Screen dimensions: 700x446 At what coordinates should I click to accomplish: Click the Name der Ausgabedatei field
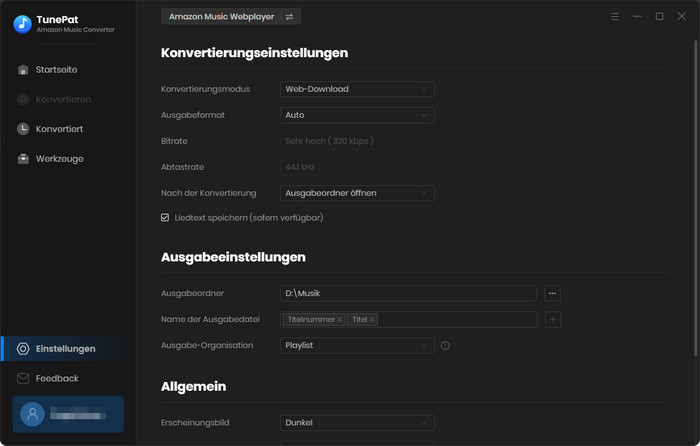coord(408,320)
